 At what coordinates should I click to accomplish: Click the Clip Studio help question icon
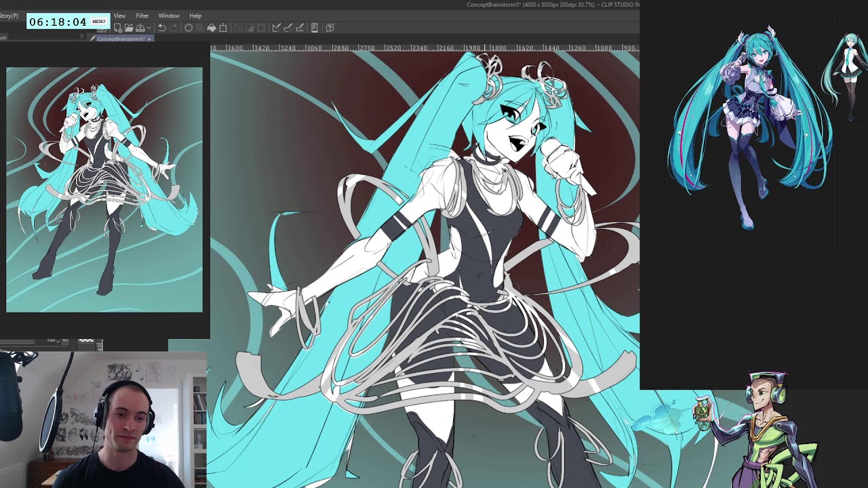(x=330, y=28)
